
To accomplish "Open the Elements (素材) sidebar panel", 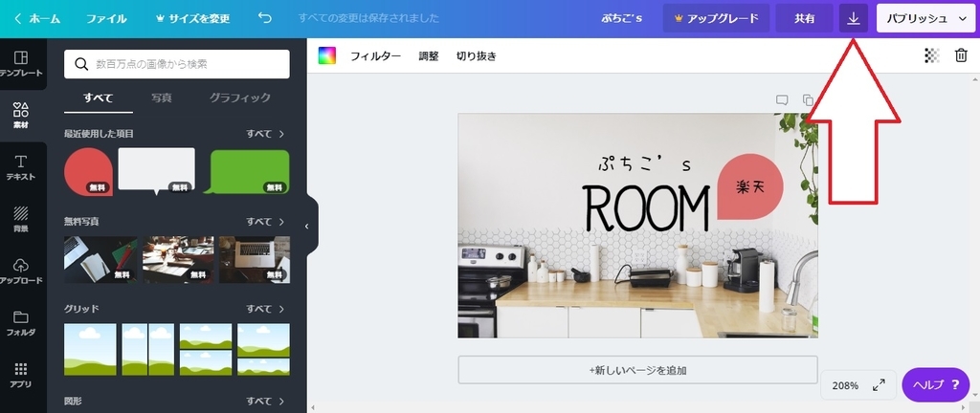I will (21, 116).
